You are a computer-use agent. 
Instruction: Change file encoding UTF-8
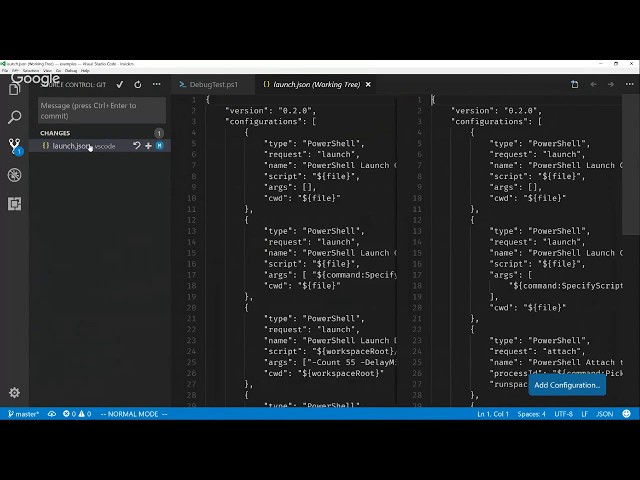coord(563,414)
